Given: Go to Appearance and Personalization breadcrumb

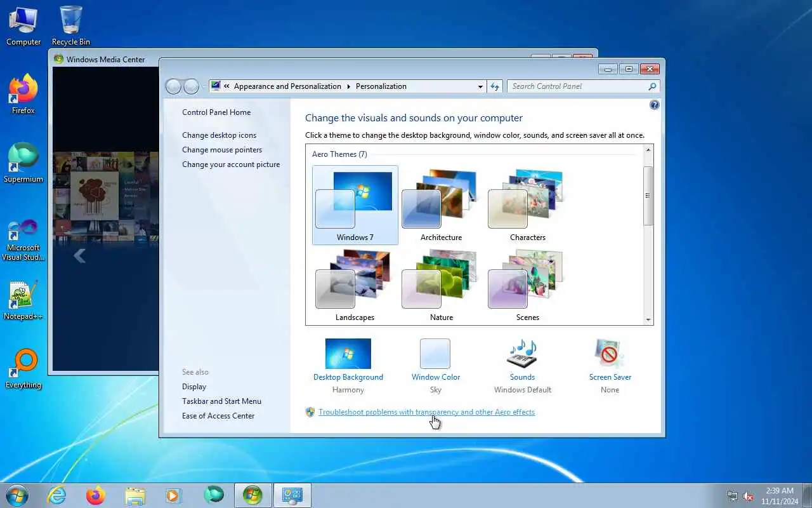Looking at the screenshot, I should coord(287,86).
